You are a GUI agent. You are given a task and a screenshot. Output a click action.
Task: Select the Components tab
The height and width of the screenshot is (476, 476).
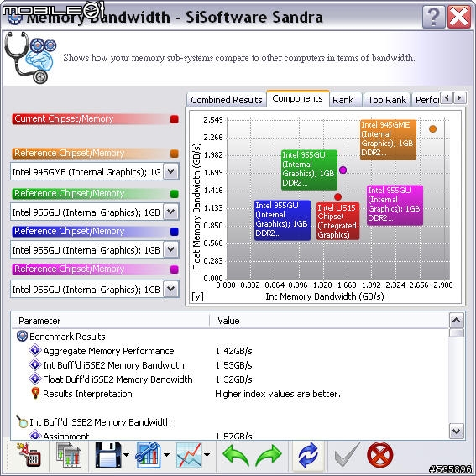pos(297,98)
